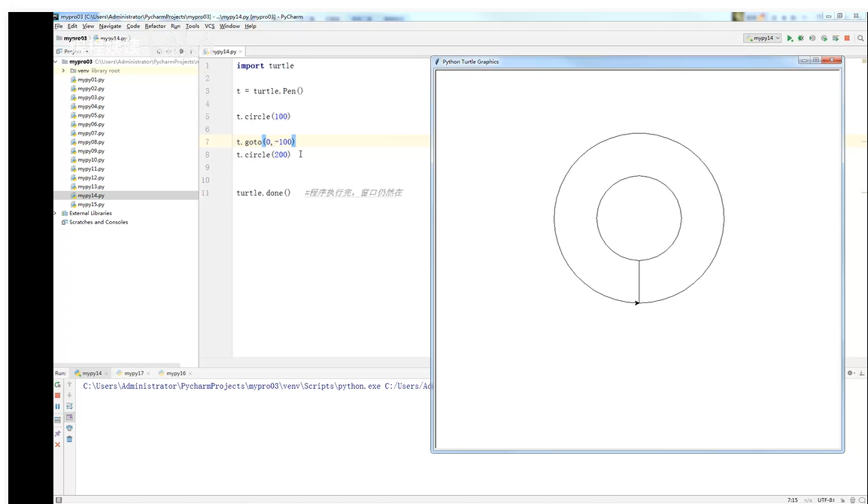Run mypy14 with the green play button

pyautogui.click(x=790, y=38)
